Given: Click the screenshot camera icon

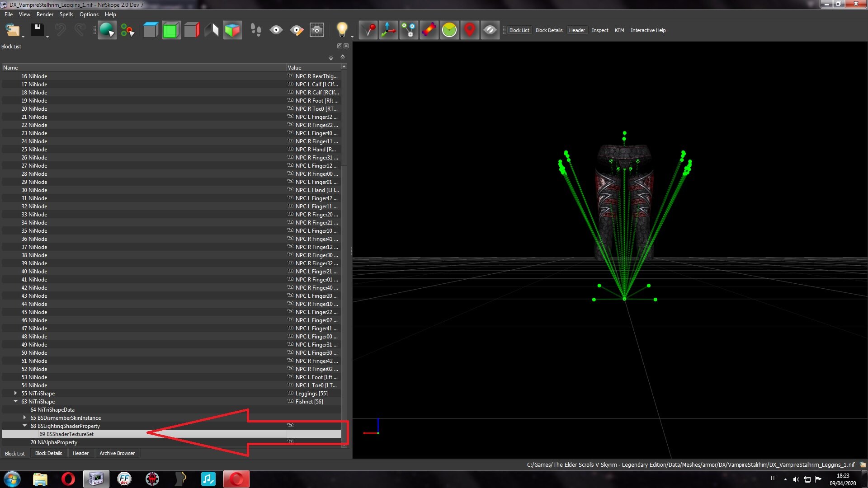Looking at the screenshot, I should [317, 30].
